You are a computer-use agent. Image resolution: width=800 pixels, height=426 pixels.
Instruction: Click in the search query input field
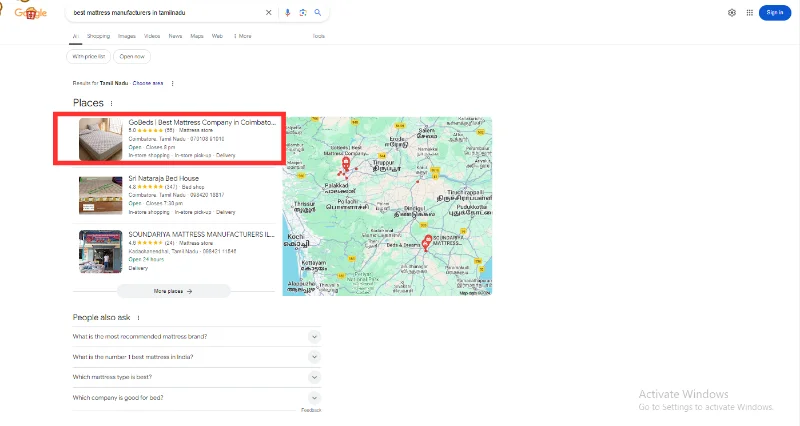tap(166, 13)
